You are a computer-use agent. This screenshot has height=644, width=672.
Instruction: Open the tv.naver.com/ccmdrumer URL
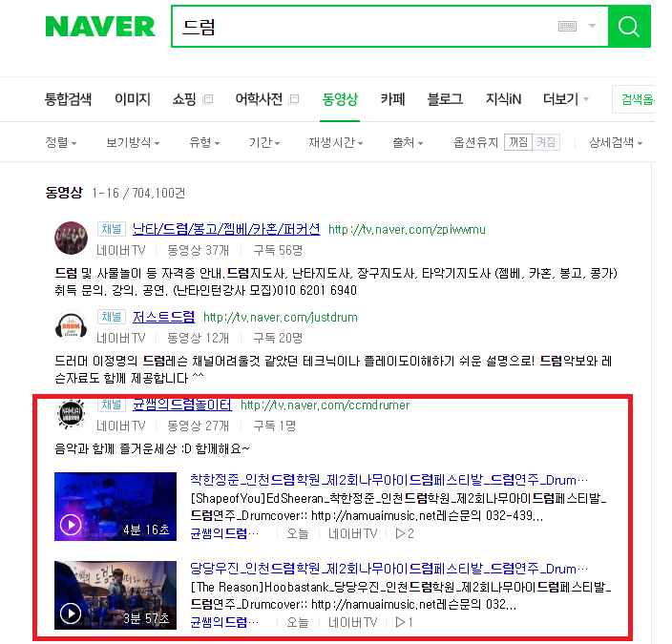pyautogui.click(x=325, y=405)
